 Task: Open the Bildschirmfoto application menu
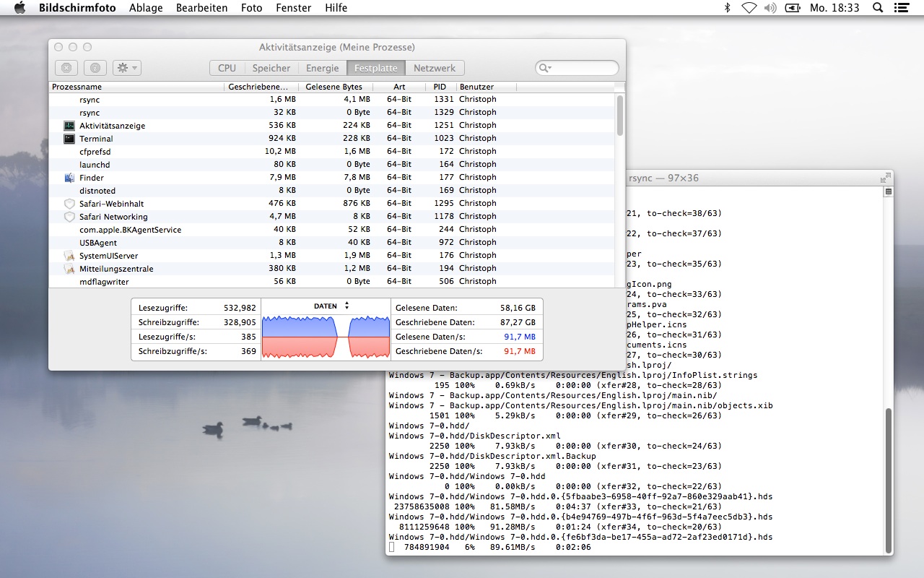[77, 8]
